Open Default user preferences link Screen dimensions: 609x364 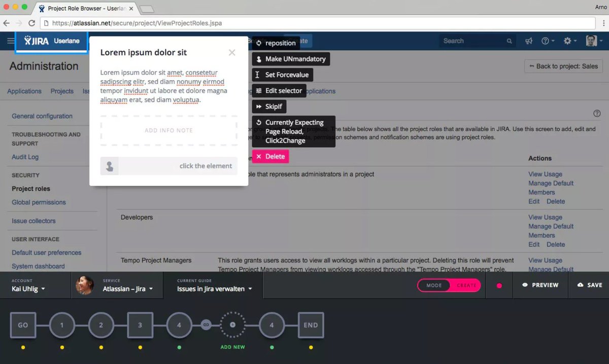tap(47, 252)
